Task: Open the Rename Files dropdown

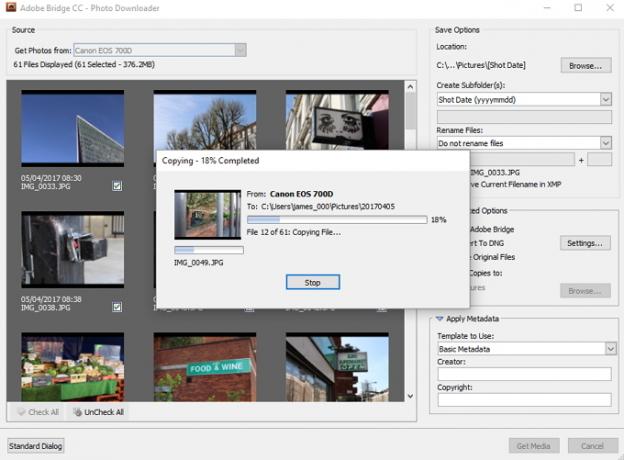Action: pos(606,143)
